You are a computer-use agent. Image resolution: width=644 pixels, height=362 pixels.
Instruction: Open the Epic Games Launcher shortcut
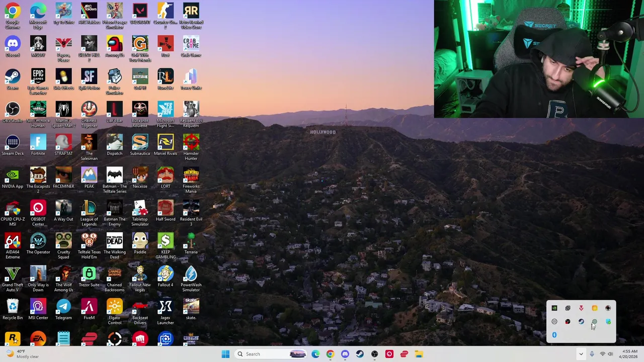(x=38, y=81)
